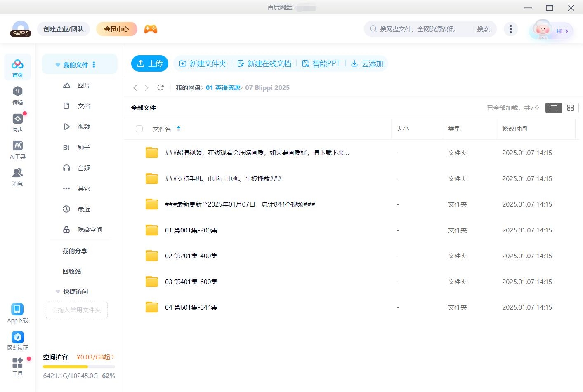Image resolution: width=583 pixels, height=392 pixels.
Task: Click 拖入常用文件夹 drop area
Action: (77, 310)
